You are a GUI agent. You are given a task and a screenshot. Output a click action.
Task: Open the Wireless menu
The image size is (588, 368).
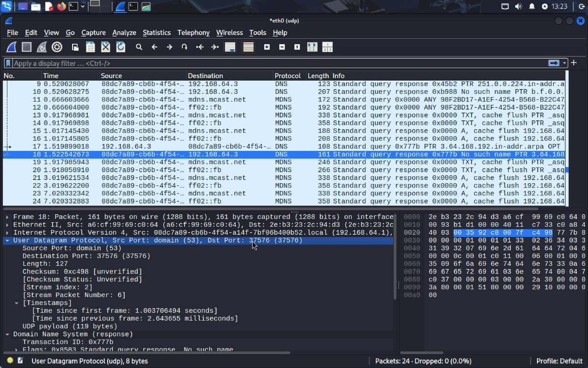(x=229, y=32)
